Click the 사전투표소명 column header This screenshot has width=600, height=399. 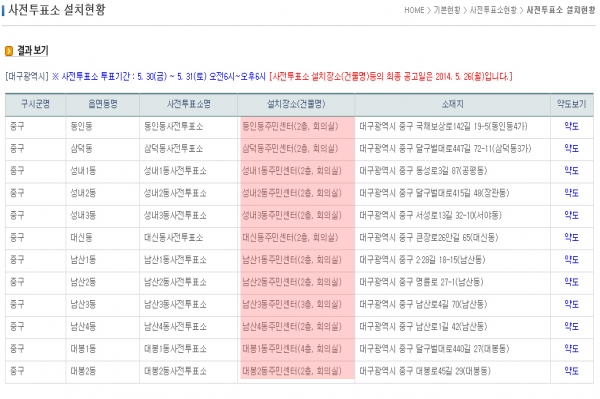pyautogui.click(x=189, y=104)
